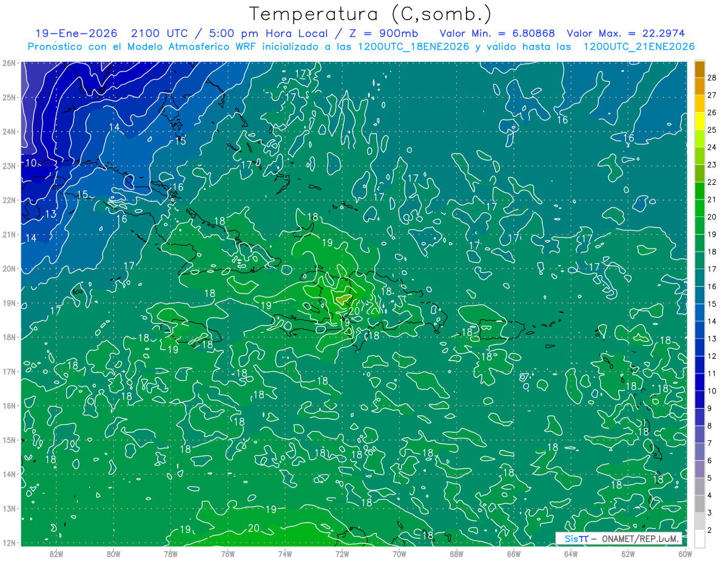Click the "13" contour label on the map

point(50,214)
